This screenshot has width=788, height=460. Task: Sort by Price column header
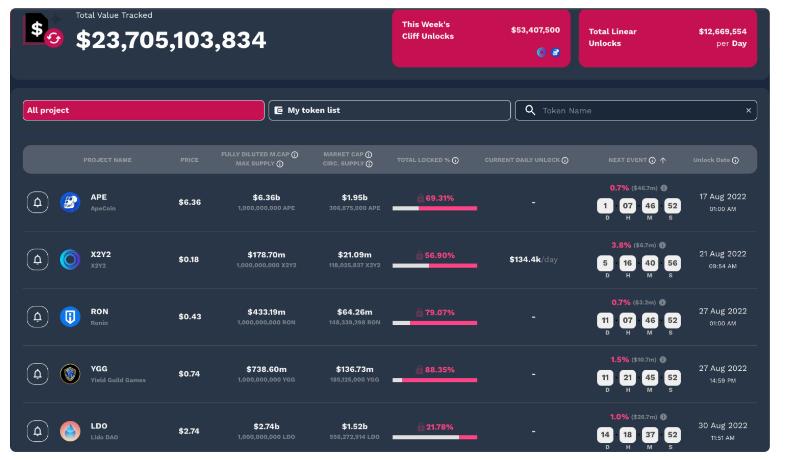(x=189, y=160)
